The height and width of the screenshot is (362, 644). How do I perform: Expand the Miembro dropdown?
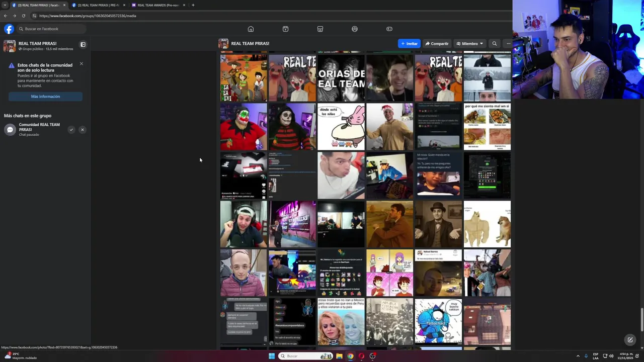click(x=470, y=44)
